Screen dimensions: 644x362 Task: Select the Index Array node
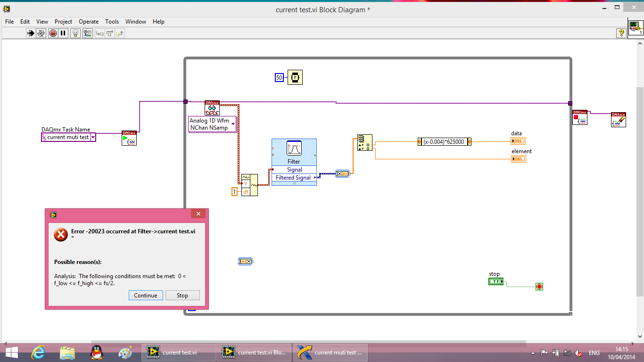365,142
